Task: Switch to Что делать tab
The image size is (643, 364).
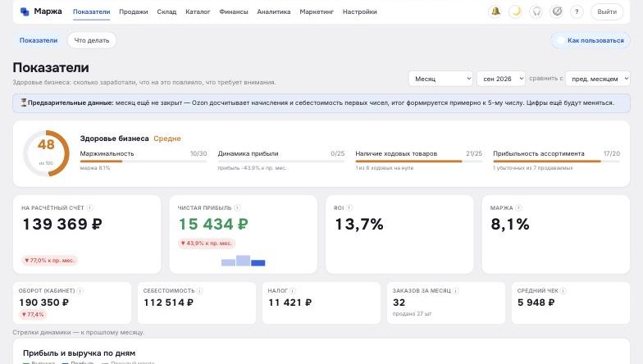Action: click(x=92, y=40)
